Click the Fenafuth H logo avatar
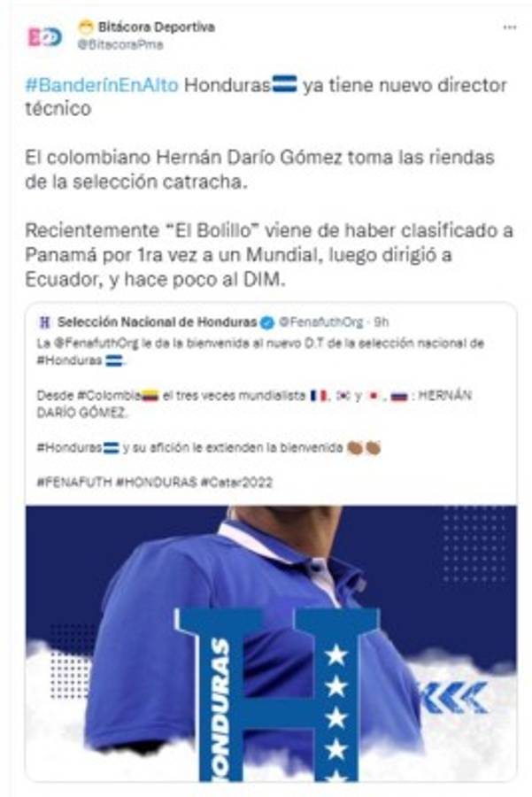 pos(45,321)
